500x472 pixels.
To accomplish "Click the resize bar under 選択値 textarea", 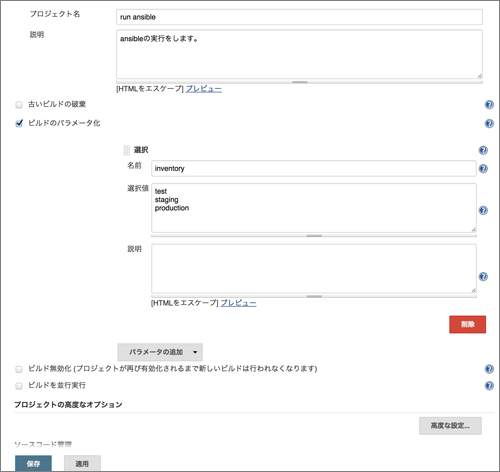I will click(x=314, y=236).
